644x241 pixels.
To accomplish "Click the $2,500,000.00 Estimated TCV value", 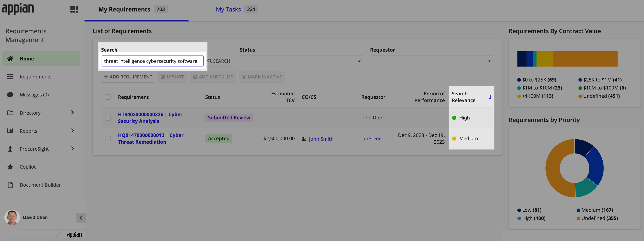I will tap(279, 138).
